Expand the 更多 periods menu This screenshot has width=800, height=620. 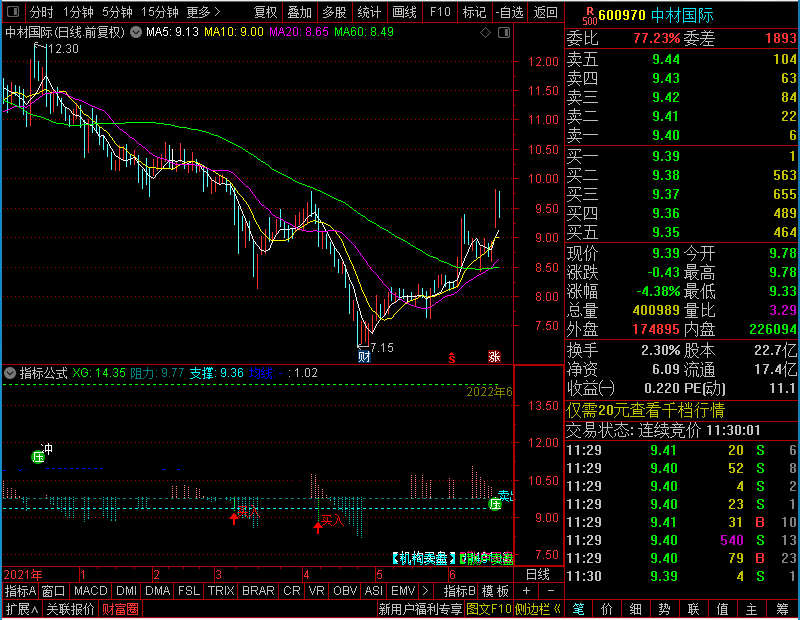coord(203,12)
